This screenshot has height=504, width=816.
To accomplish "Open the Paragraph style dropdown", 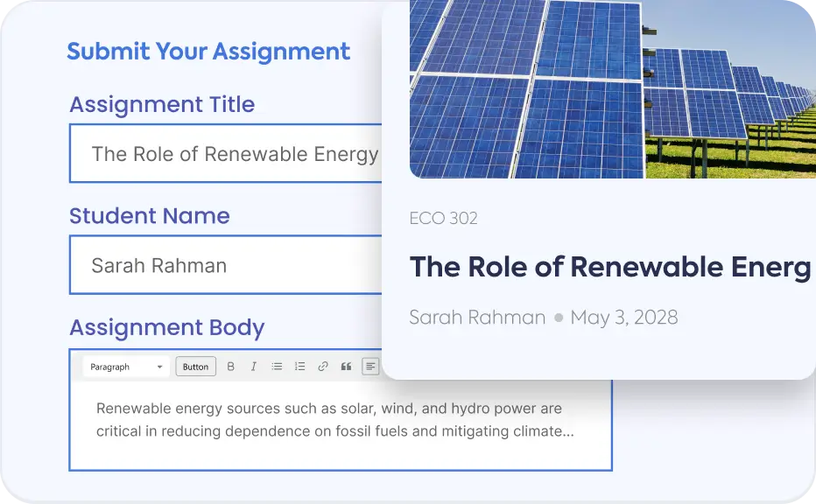I will 126,367.
